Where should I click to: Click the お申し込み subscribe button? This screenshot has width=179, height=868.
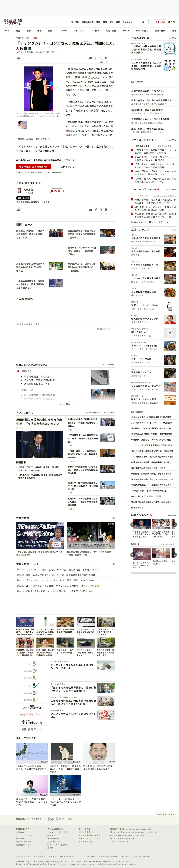pos(160,22)
